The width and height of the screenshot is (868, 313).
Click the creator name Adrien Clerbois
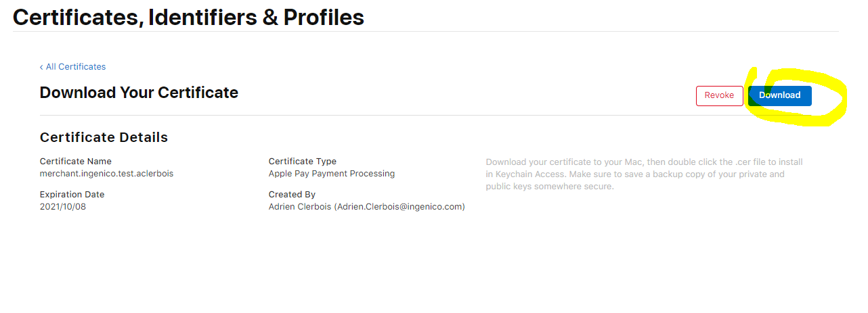pyautogui.click(x=300, y=207)
